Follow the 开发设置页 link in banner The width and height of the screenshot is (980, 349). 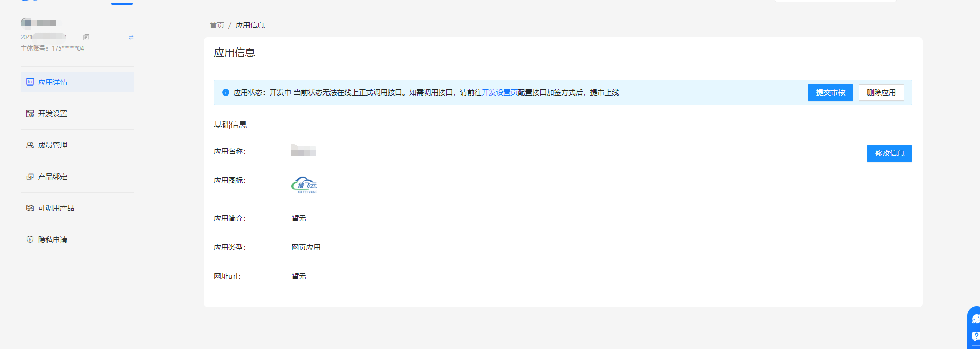click(x=500, y=92)
